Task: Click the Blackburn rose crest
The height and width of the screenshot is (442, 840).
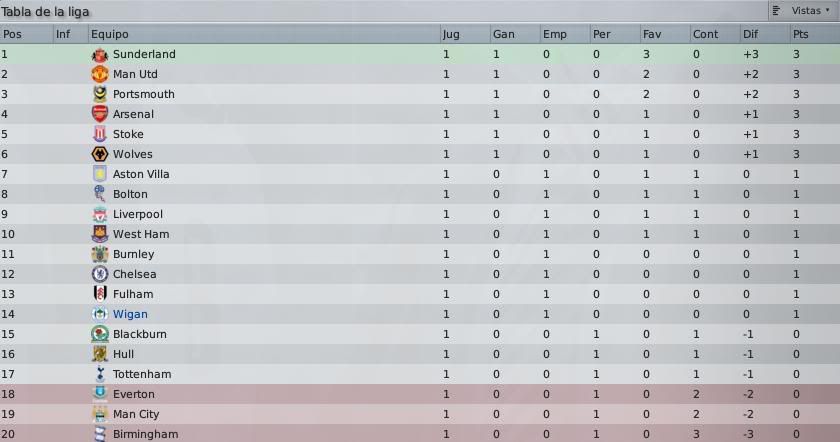Action: point(100,334)
